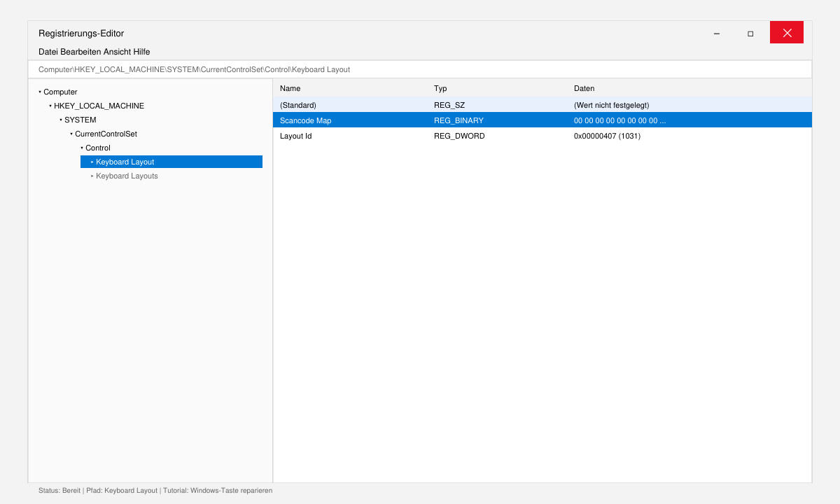This screenshot has height=504, width=840.
Task: Click the 0x00000407 (1031) data cell
Action: 607,136
